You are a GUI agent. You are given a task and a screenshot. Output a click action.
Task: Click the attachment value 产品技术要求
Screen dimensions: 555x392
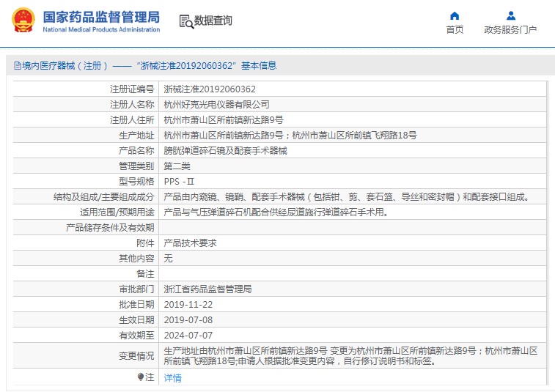pyautogui.click(x=190, y=243)
